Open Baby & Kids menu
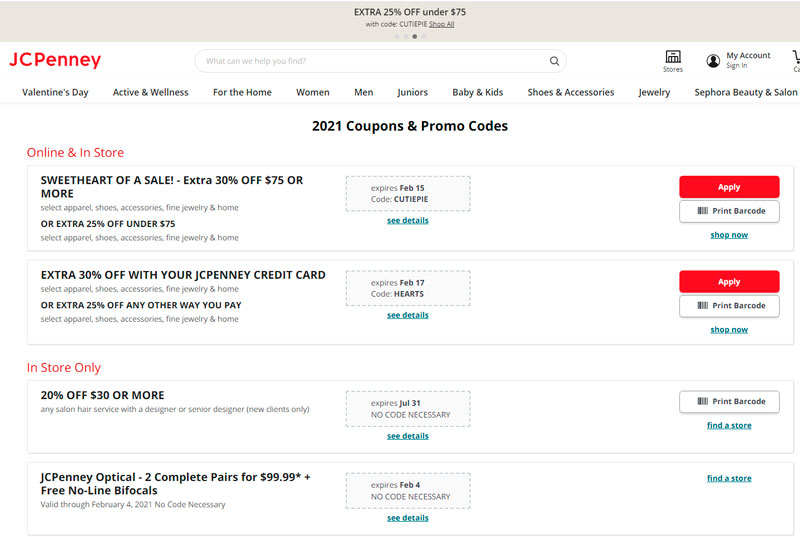This screenshot has height=537, width=800. (478, 92)
